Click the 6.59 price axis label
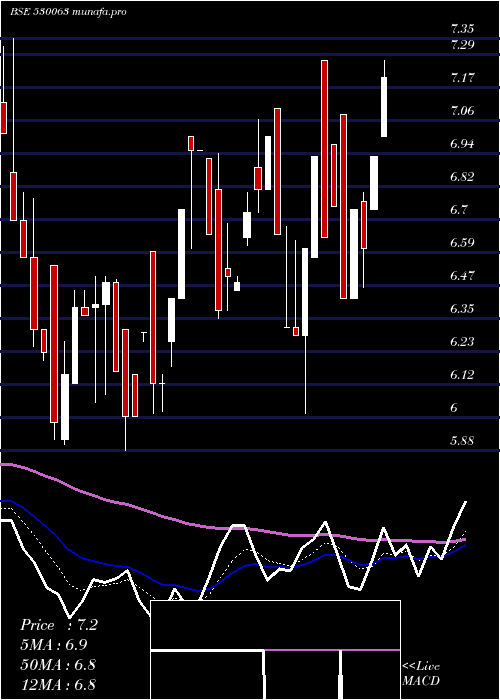Viewport: 500px width, 700px height. 462,243
